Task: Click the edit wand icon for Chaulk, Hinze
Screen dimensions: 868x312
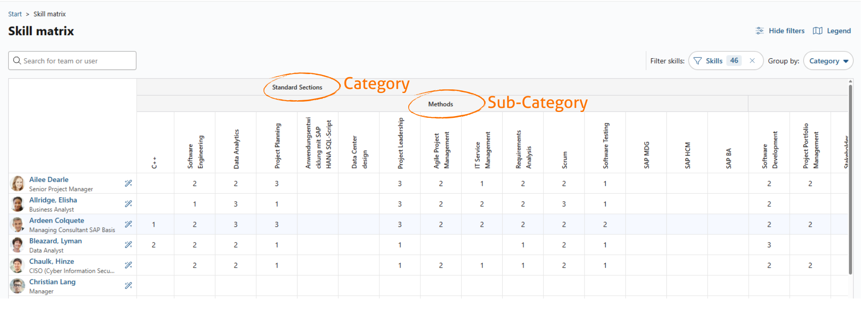Action: (x=128, y=265)
